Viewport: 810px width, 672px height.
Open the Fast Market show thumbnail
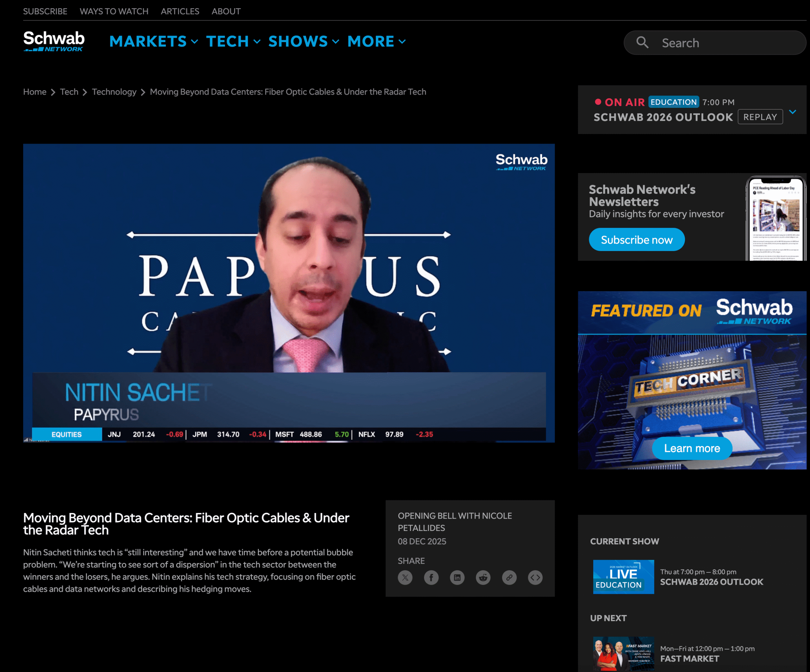[623, 653]
